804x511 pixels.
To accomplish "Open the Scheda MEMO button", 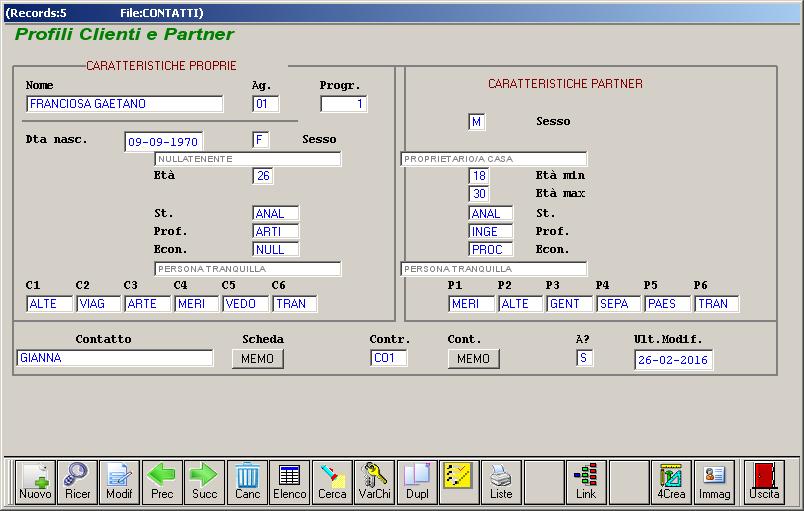I will pos(257,359).
